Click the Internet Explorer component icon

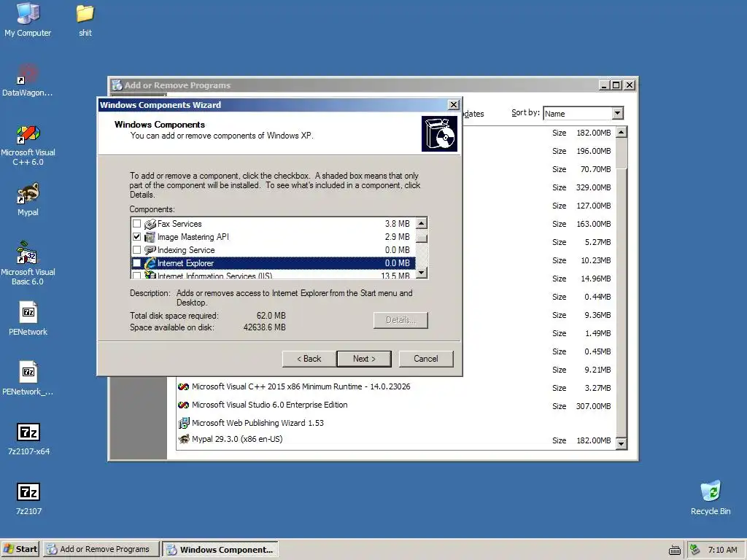150,263
